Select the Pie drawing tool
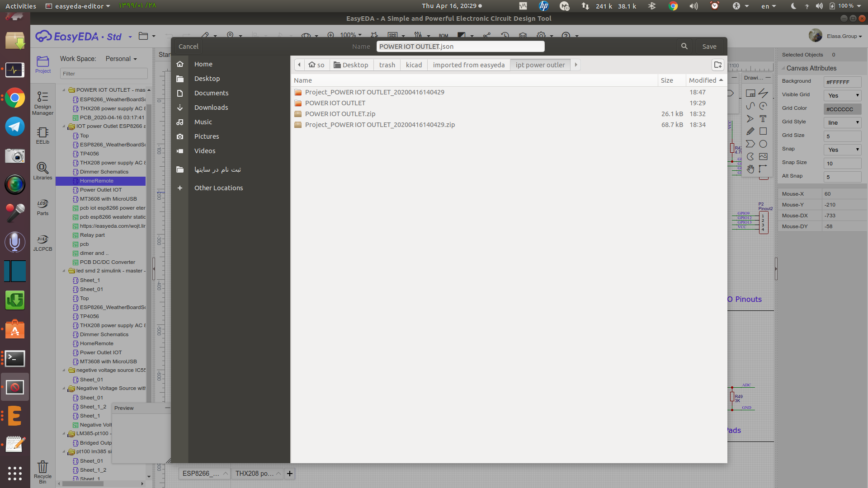868x488 pixels. (x=750, y=156)
